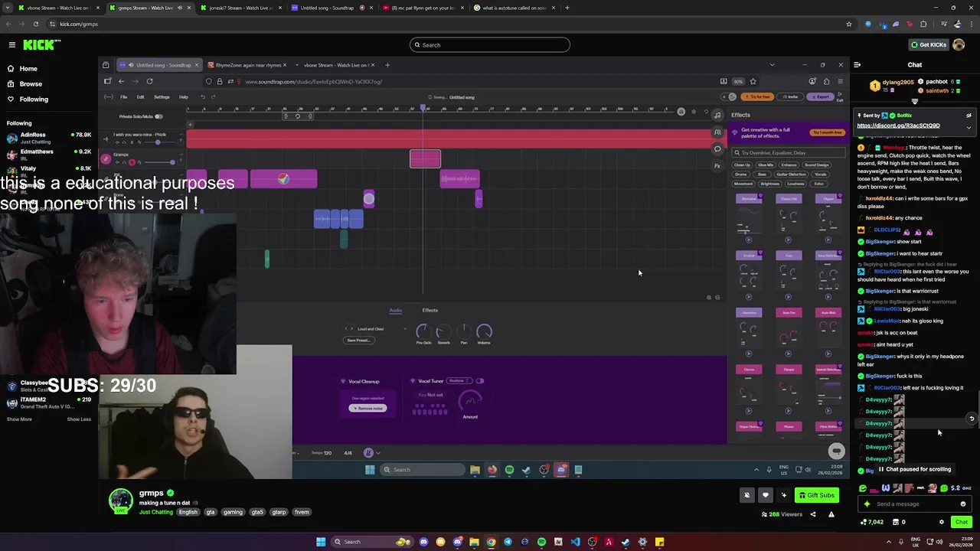Open the Discord link in pinned chat message
980x551 pixels.
coord(898,126)
